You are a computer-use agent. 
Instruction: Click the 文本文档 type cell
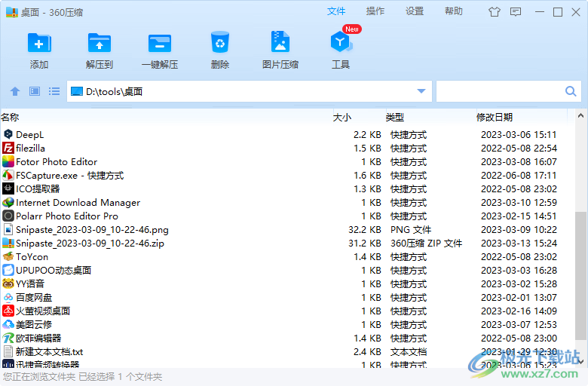409,352
